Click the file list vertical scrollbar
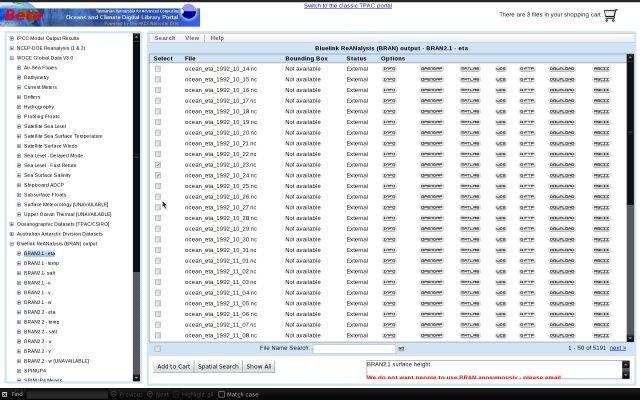The height and width of the screenshot is (400, 640). pos(630,198)
